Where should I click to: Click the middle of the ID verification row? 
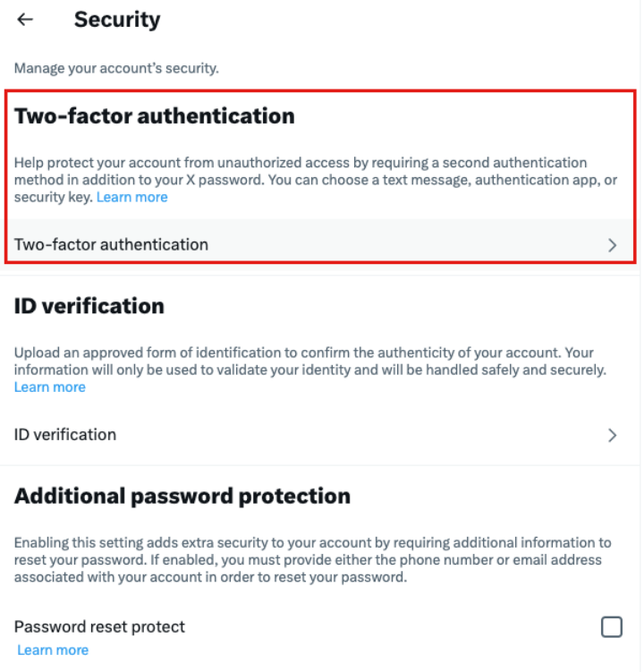[320, 435]
